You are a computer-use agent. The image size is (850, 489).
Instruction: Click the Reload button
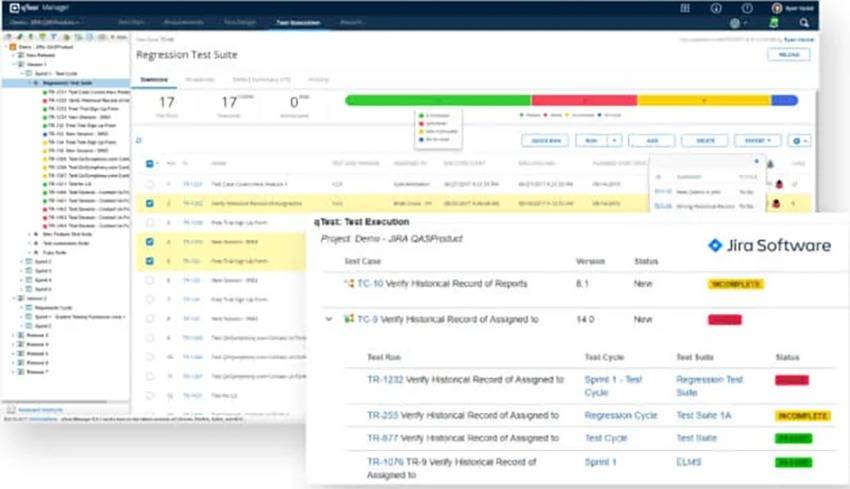(789, 55)
